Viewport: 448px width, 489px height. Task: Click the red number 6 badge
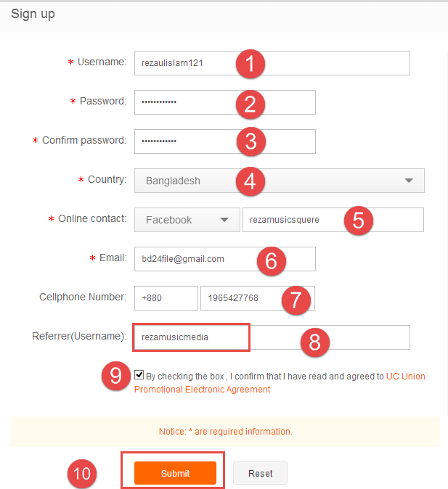271,260
